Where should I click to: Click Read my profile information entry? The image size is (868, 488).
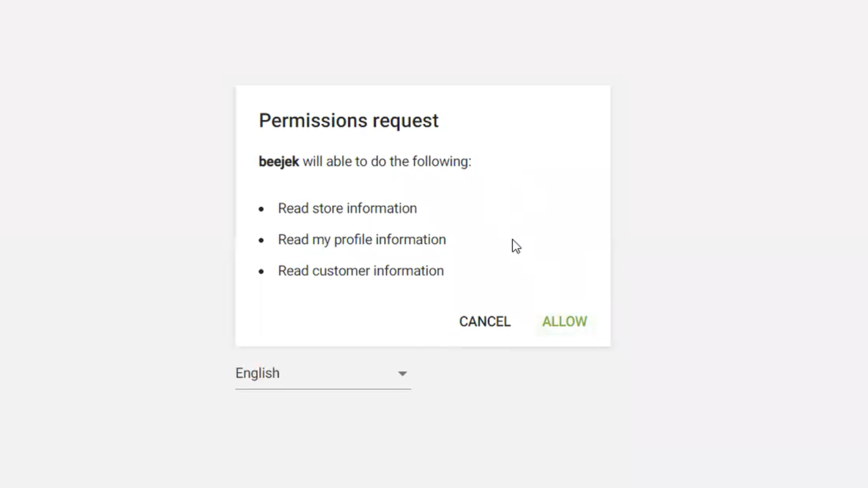(362, 239)
